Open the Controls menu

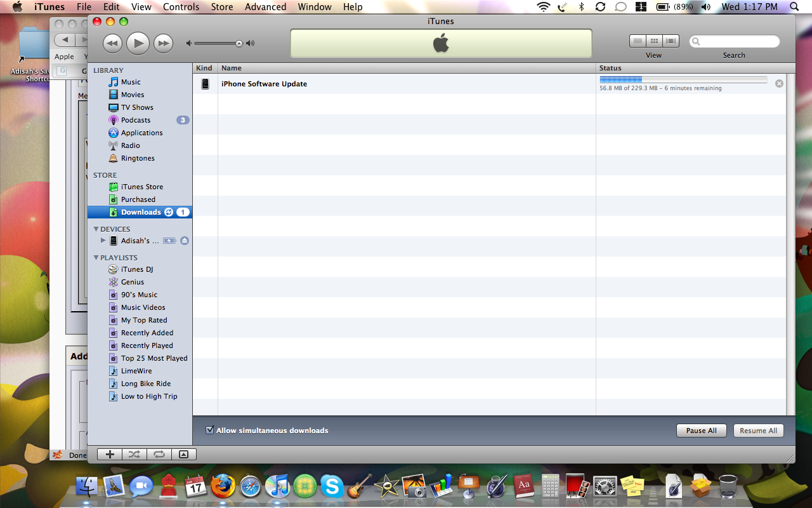point(181,7)
